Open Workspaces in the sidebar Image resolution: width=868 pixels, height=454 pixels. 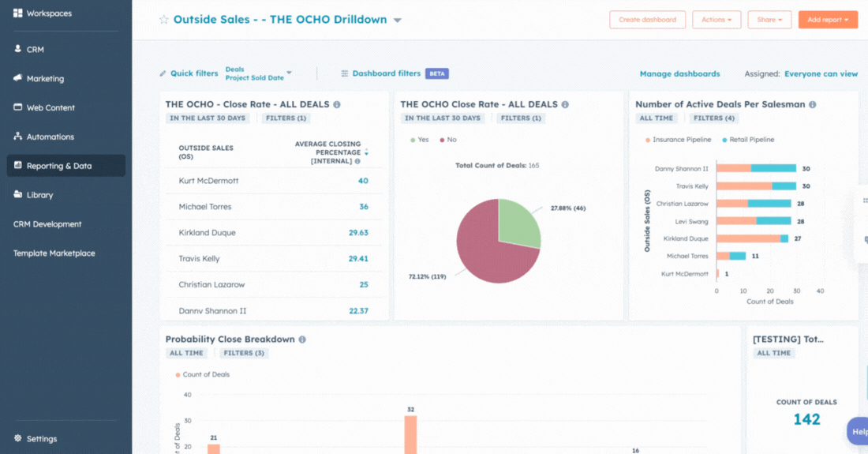(49, 13)
